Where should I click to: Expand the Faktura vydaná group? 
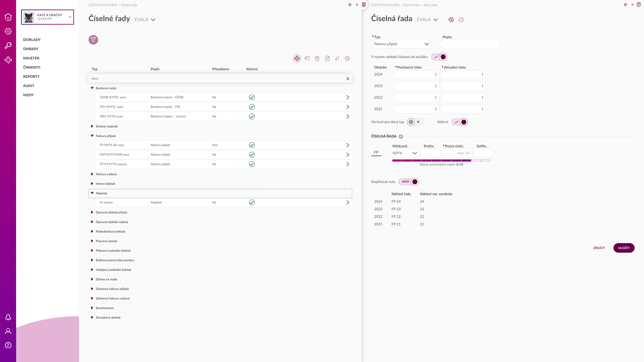pyautogui.click(x=92, y=174)
